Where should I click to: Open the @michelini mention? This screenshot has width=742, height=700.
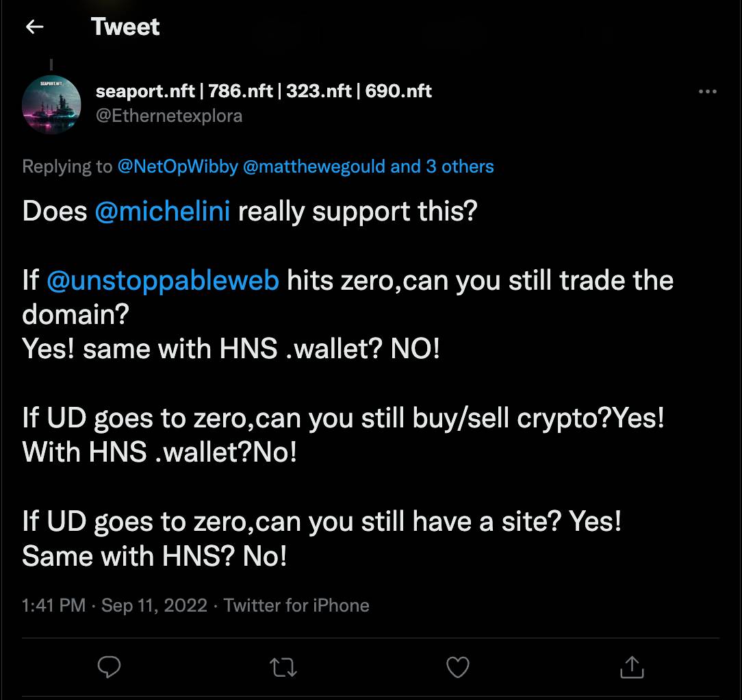point(163,211)
